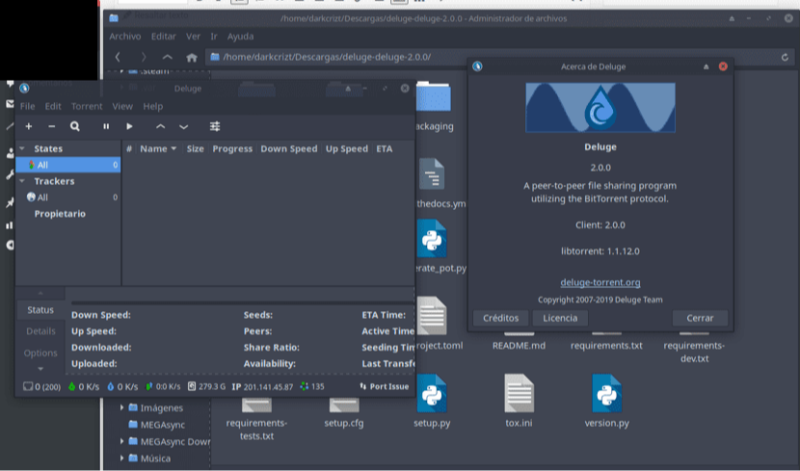Sort torrents by the ETA column
The width and height of the screenshot is (800, 471).
pos(384,148)
